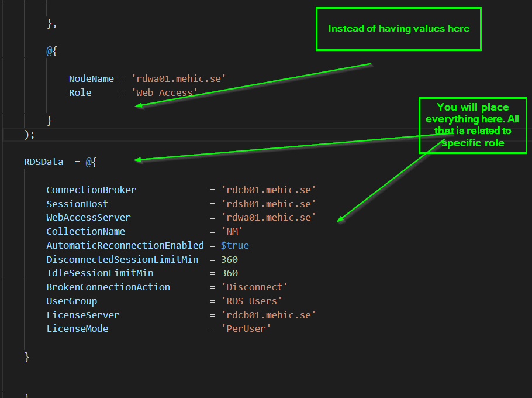Select the ConnectionBroker property name

pyautogui.click(x=91, y=190)
